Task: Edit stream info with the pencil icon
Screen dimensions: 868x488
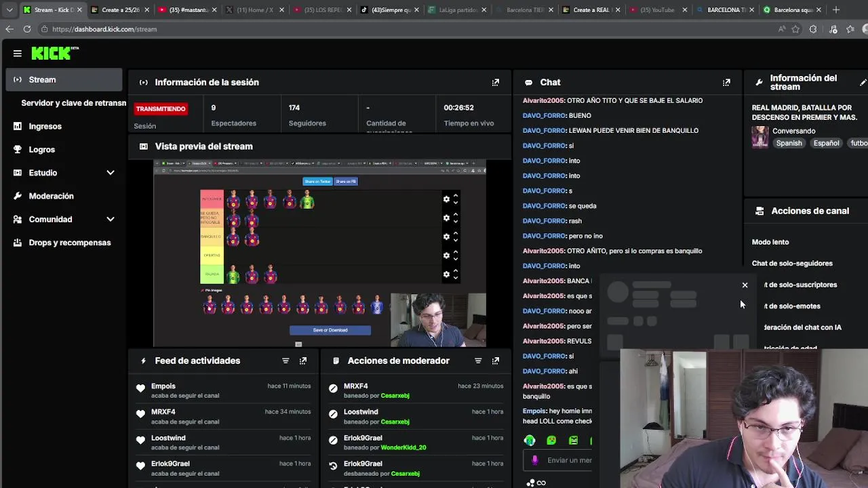Action: [863, 83]
